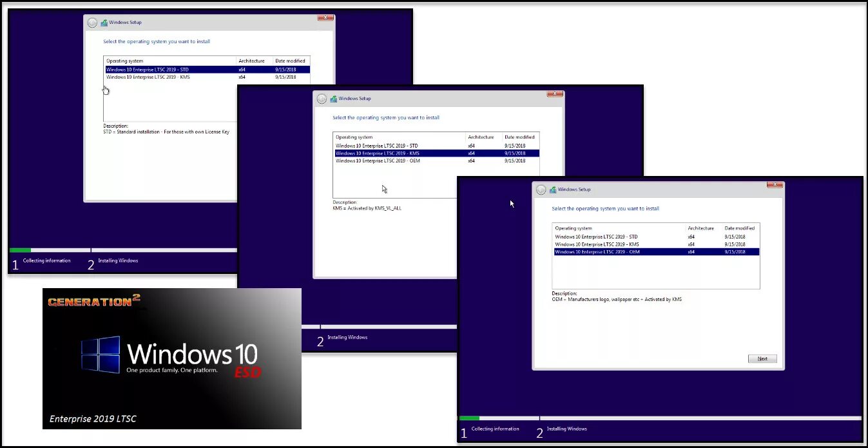This screenshot has width=868, height=448.
Task: Click Operating system column header in top-left window
Action: coord(170,61)
